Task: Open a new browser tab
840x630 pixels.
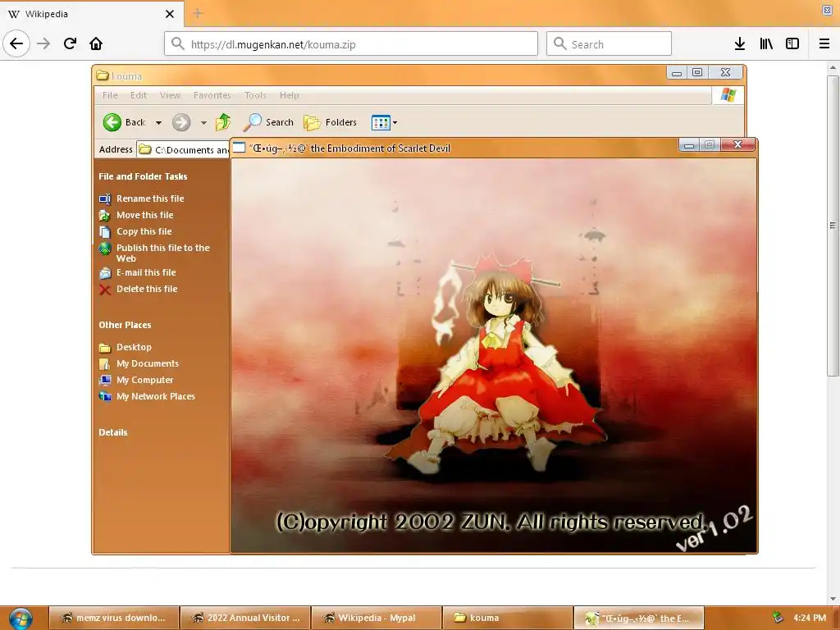Action: [x=198, y=13]
